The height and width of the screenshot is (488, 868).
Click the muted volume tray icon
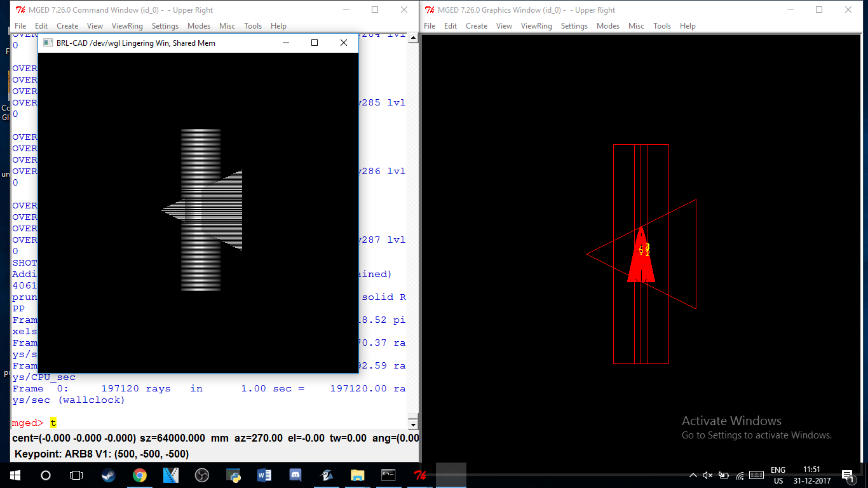(708, 475)
